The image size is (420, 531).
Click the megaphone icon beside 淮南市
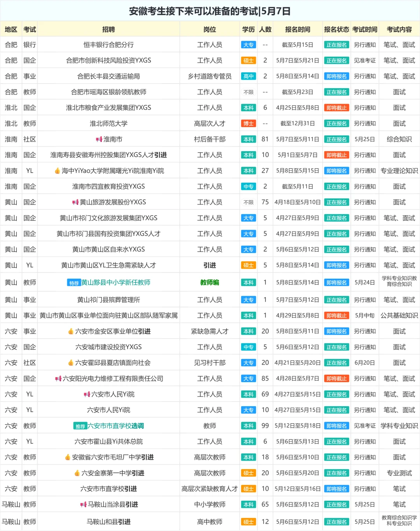click(x=99, y=139)
